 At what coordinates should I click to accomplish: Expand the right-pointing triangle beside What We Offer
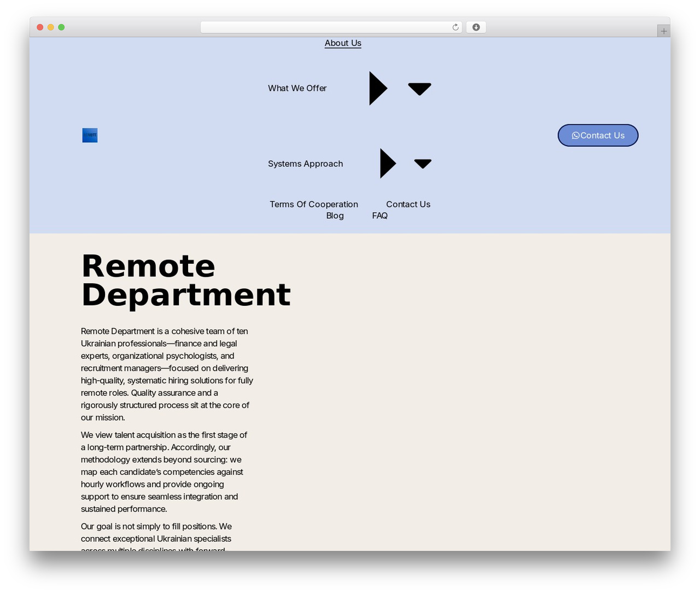pyautogui.click(x=378, y=88)
